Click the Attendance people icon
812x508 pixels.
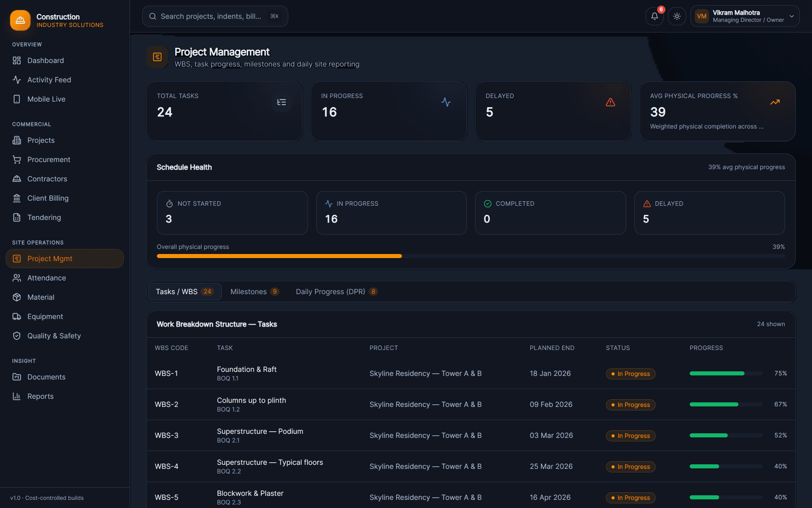(x=17, y=278)
